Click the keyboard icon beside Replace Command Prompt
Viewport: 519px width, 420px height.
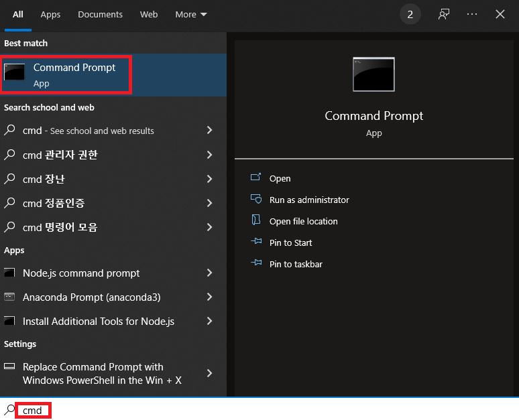9,366
